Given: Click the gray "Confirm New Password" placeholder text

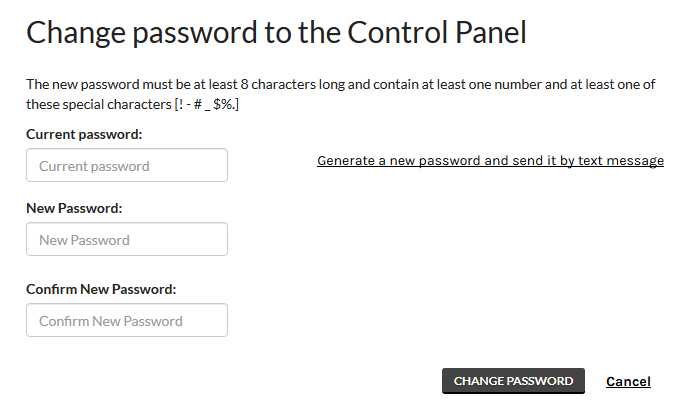Looking at the screenshot, I should click(111, 321).
